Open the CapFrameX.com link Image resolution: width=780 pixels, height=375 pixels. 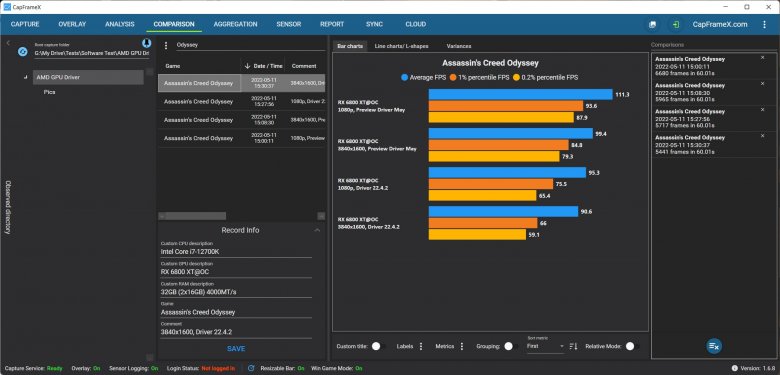[720, 24]
